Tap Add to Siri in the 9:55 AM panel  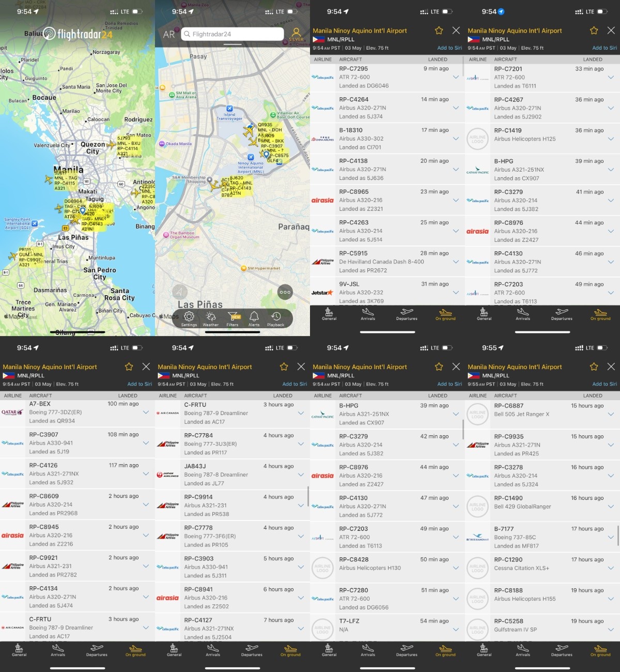point(605,384)
